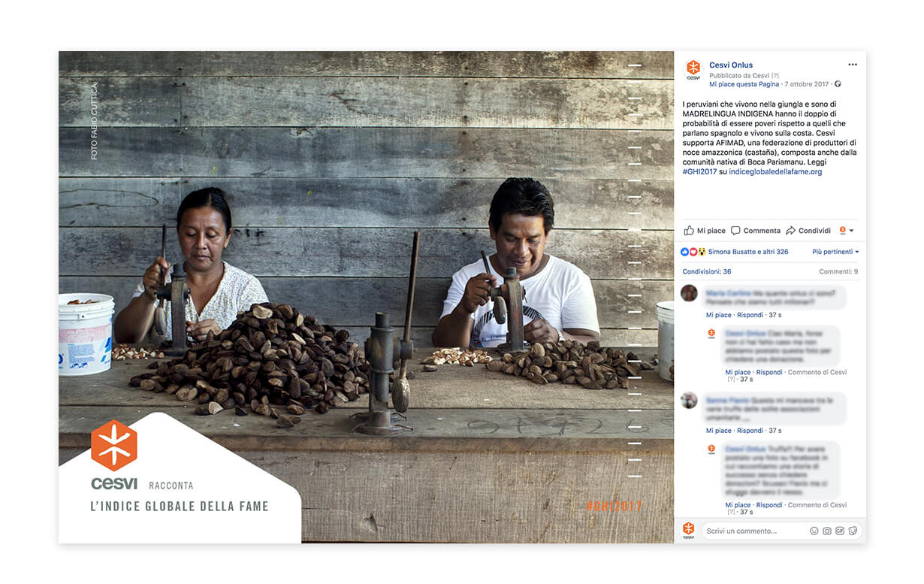Open the #GHI2017 hashtag in post text
This screenshot has height=584, width=924.
click(x=699, y=172)
